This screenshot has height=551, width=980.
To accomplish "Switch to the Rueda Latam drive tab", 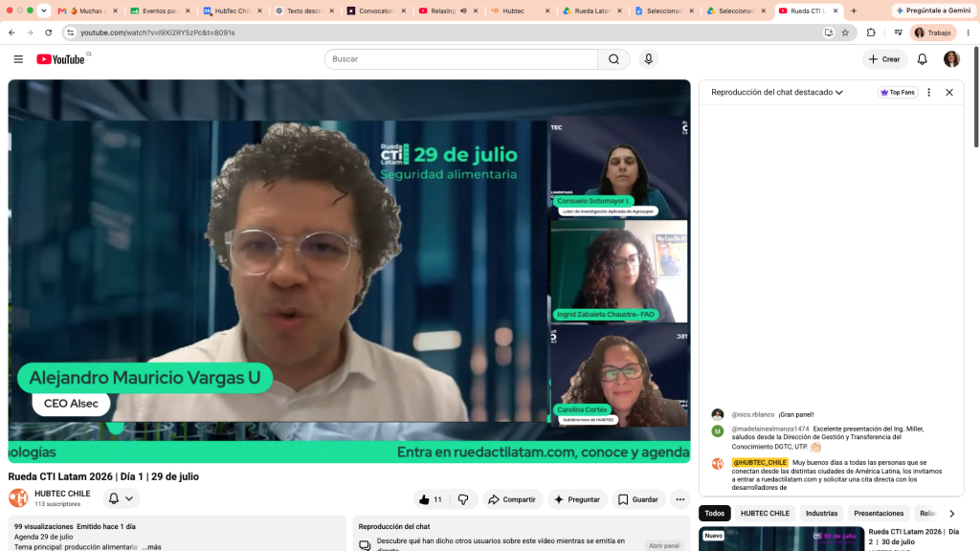I will [591, 11].
